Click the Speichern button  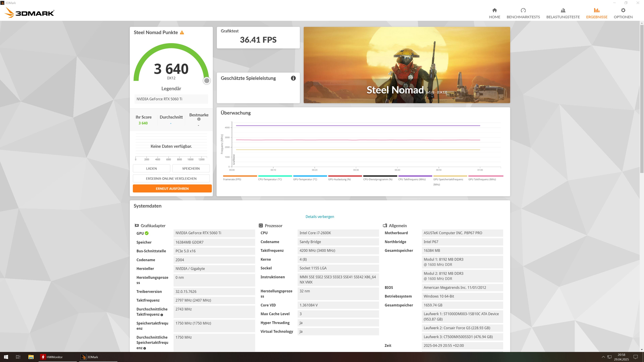(x=191, y=168)
